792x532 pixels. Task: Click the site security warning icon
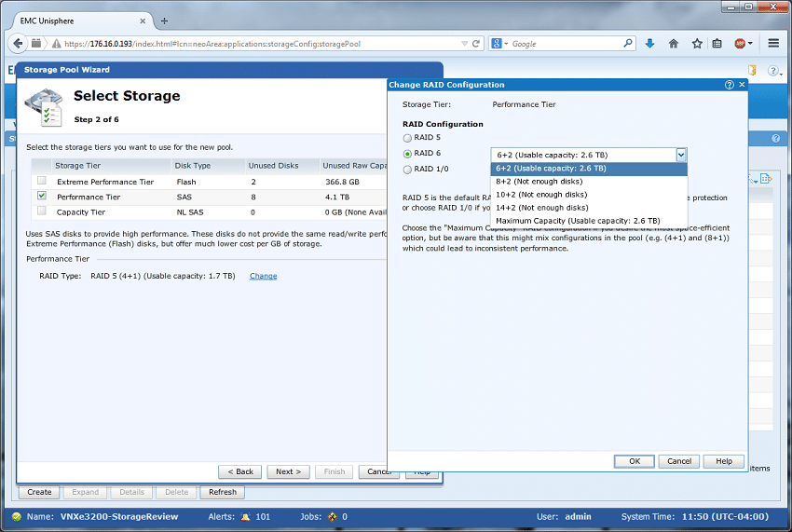[x=57, y=44]
